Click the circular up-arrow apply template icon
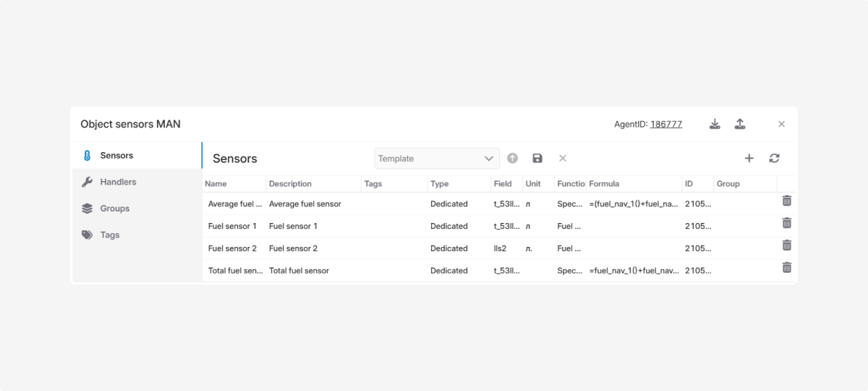This screenshot has width=868, height=391. point(512,158)
